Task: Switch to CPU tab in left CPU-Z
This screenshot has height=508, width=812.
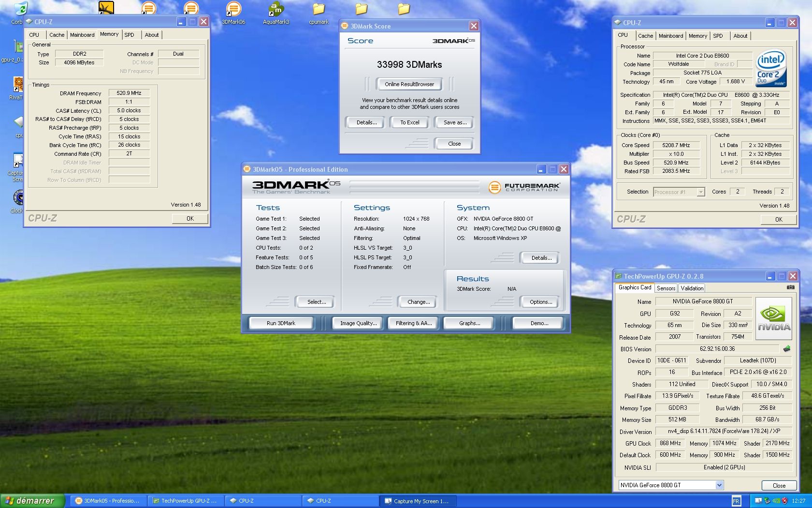Action: [x=34, y=35]
